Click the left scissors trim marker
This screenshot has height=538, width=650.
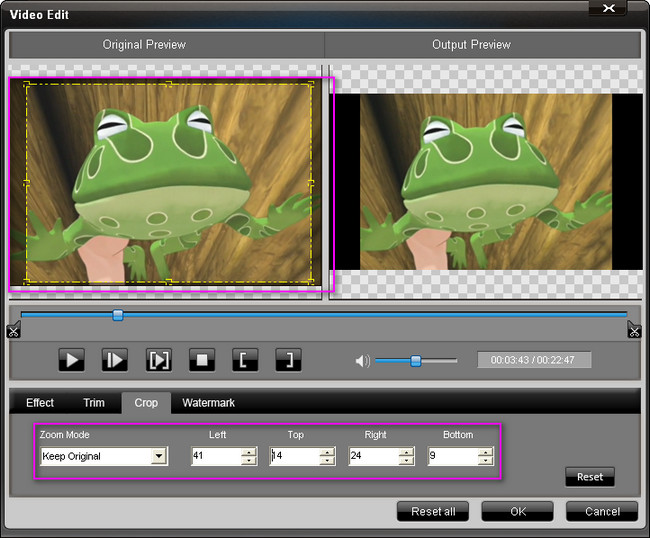point(13,331)
